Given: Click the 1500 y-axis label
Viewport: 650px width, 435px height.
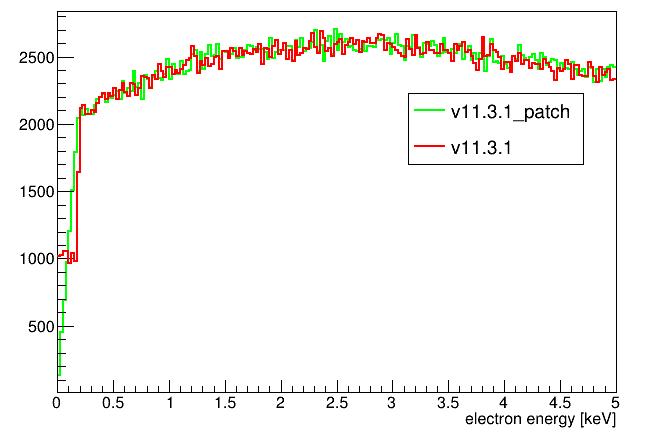Looking at the screenshot, I should [x=36, y=192].
